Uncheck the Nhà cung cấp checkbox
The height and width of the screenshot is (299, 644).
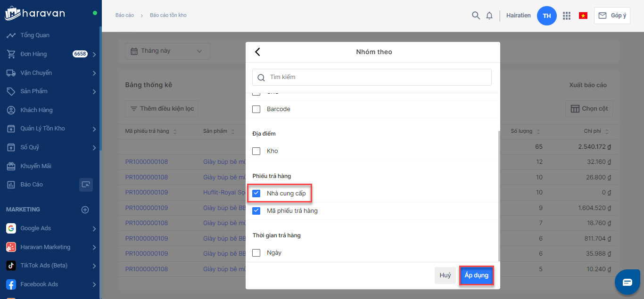tap(256, 194)
